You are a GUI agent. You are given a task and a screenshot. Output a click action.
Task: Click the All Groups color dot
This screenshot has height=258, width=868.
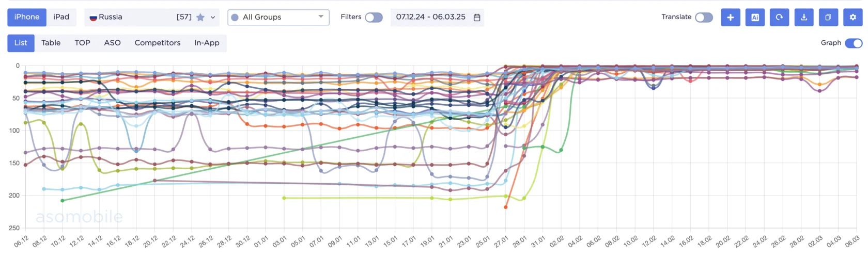pyautogui.click(x=235, y=17)
